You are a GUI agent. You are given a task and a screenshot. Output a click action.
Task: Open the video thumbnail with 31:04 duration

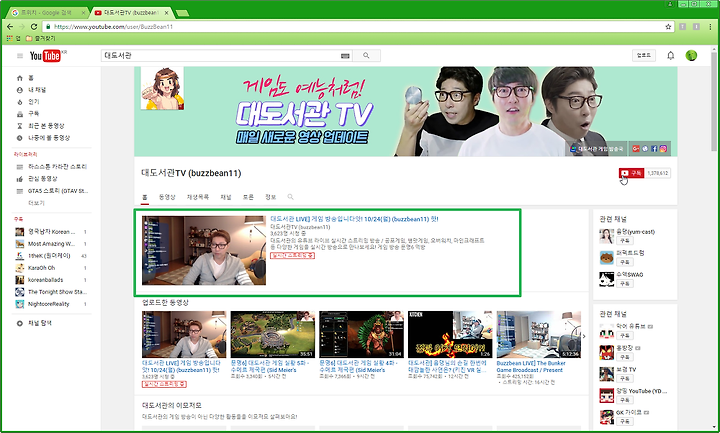pos(361,334)
